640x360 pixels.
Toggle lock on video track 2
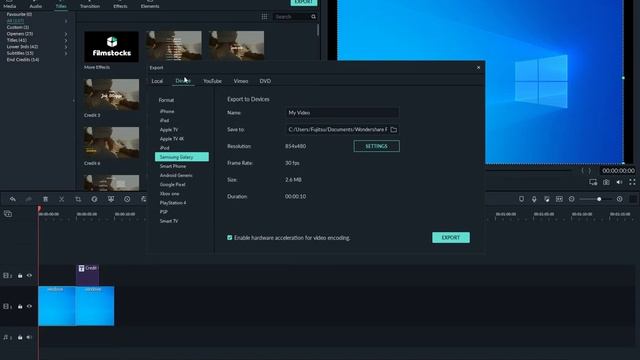click(20, 276)
